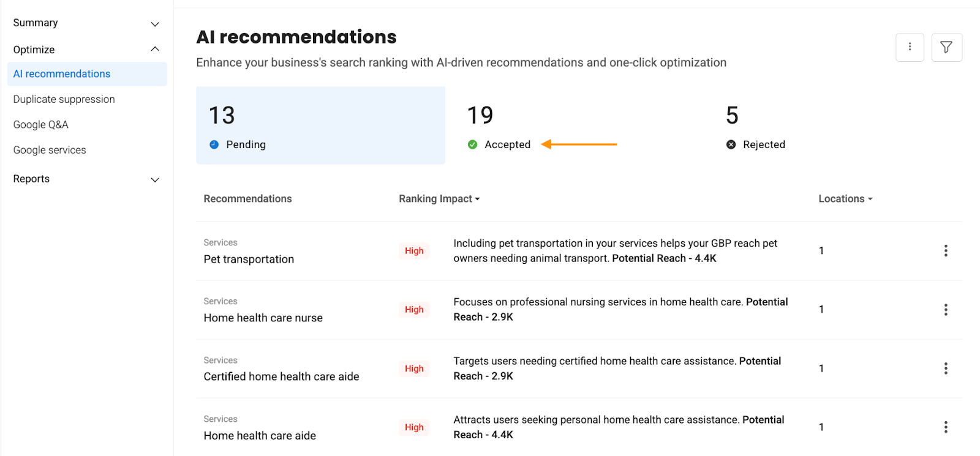Click the blue Pending status icon
Screen dimensions: 980x456
(x=214, y=144)
